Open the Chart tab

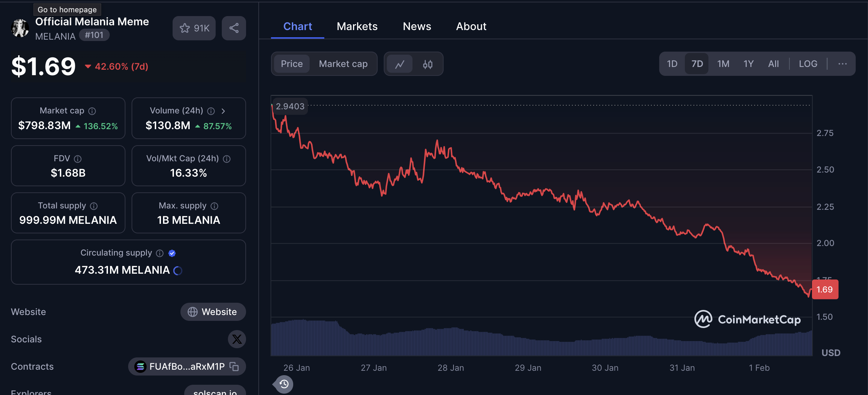pos(298,26)
